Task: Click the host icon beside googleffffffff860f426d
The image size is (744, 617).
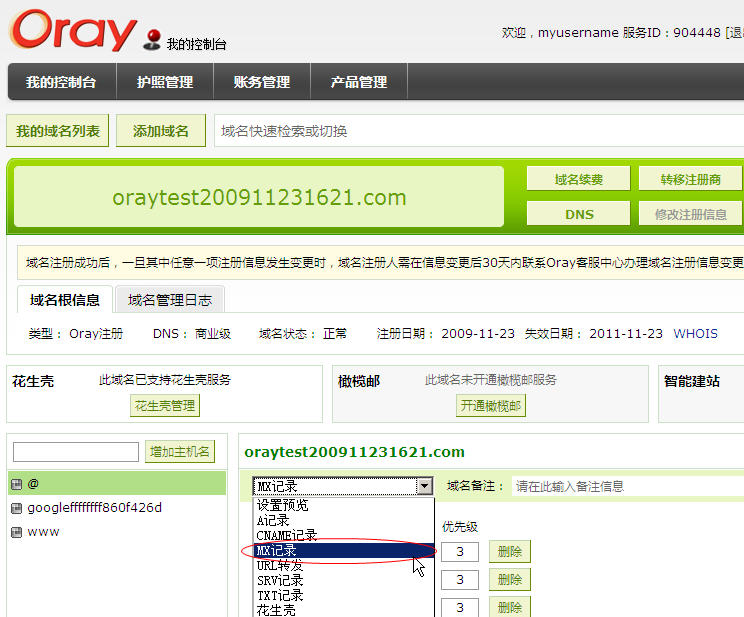Action: 17,508
